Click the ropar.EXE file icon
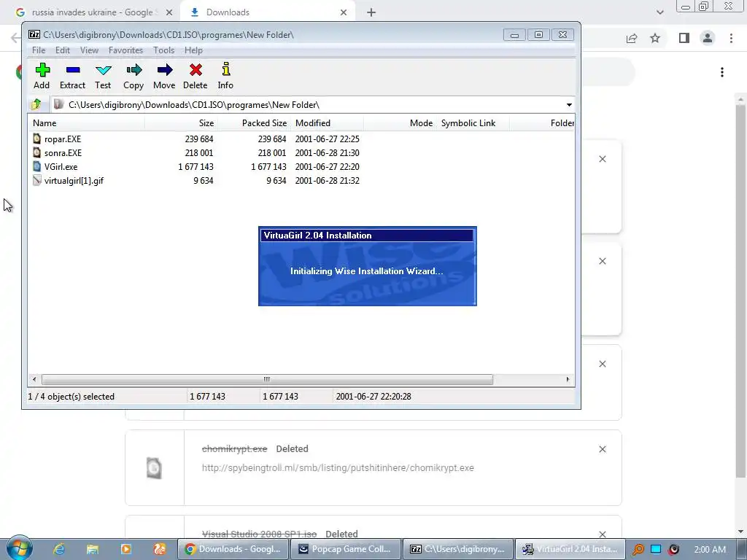The height and width of the screenshot is (560, 747). (36, 139)
